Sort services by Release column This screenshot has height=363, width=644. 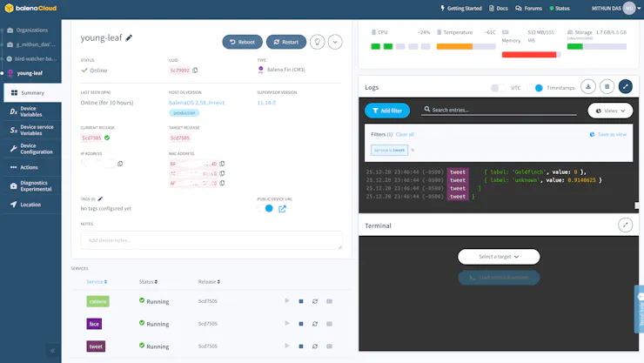point(209,282)
